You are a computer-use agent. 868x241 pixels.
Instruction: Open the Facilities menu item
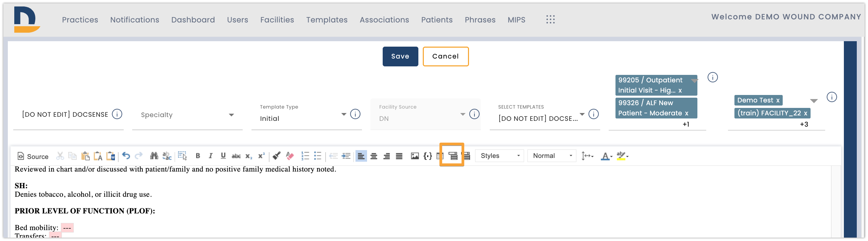tap(277, 20)
